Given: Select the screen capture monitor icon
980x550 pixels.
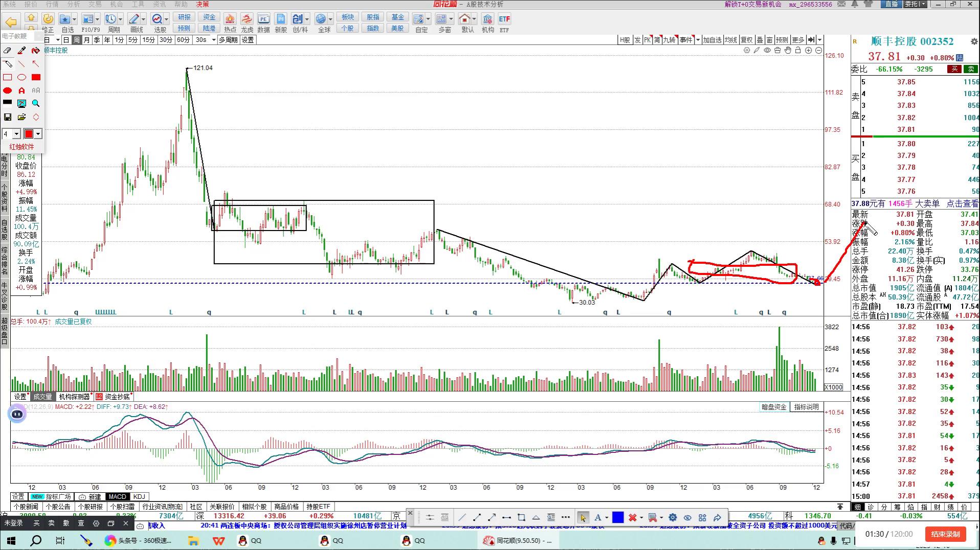Looking at the screenshot, I should pyautogui.click(x=21, y=103).
